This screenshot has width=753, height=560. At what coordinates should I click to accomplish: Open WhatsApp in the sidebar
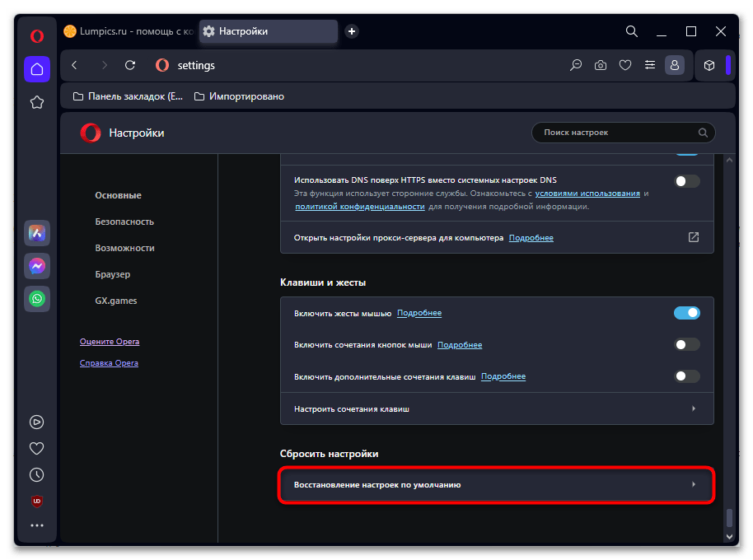click(37, 298)
